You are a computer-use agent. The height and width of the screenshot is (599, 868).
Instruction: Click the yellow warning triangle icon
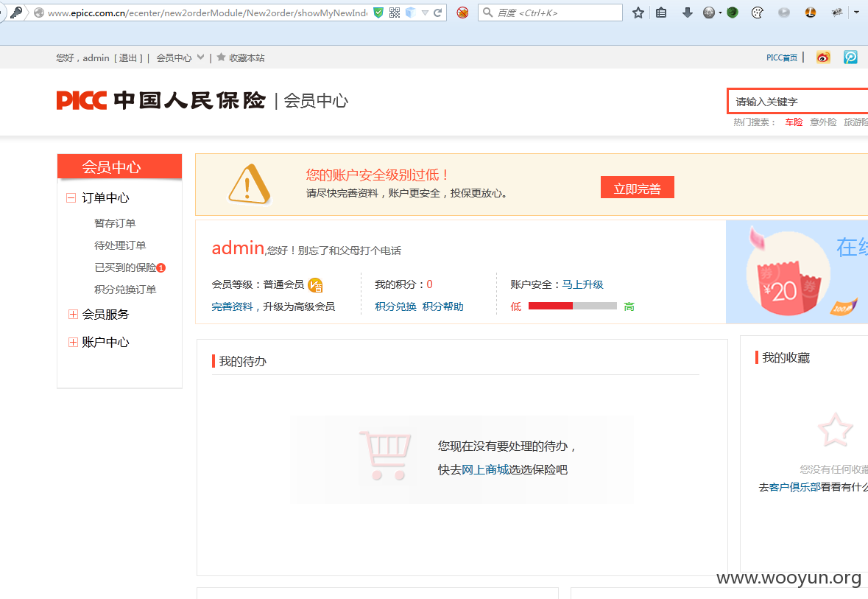coord(250,184)
